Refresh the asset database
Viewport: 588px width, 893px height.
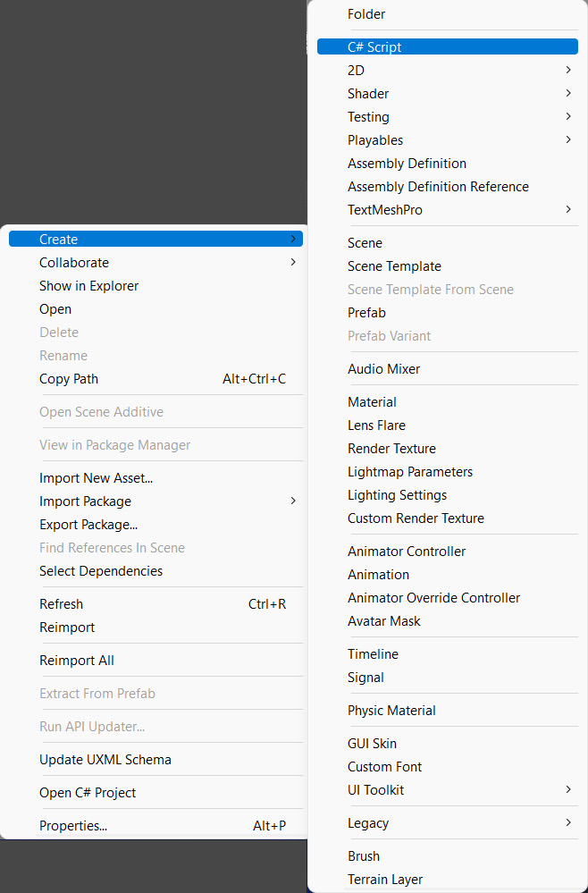tap(155, 603)
